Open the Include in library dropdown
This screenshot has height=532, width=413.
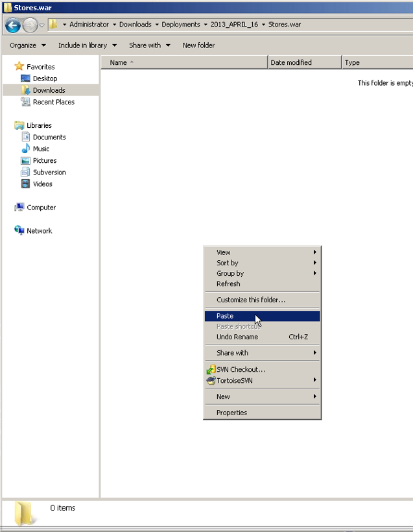coord(87,45)
